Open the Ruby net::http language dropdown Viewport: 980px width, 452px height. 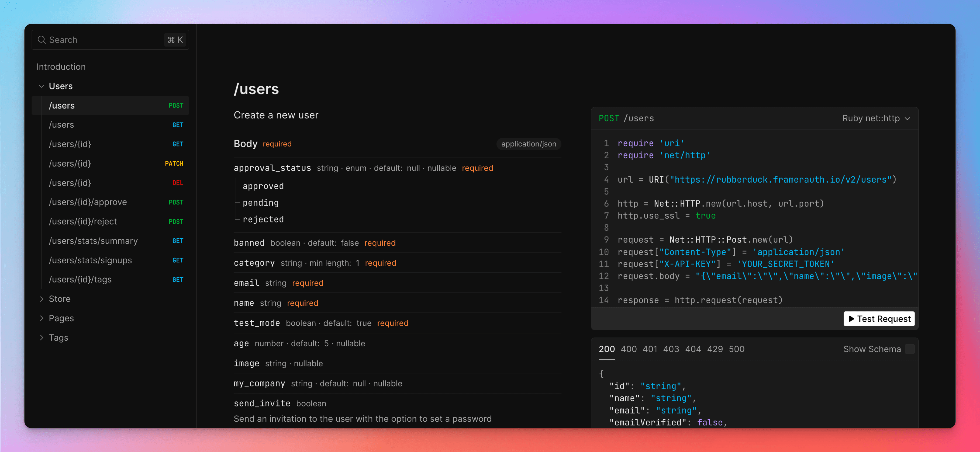[876, 118]
